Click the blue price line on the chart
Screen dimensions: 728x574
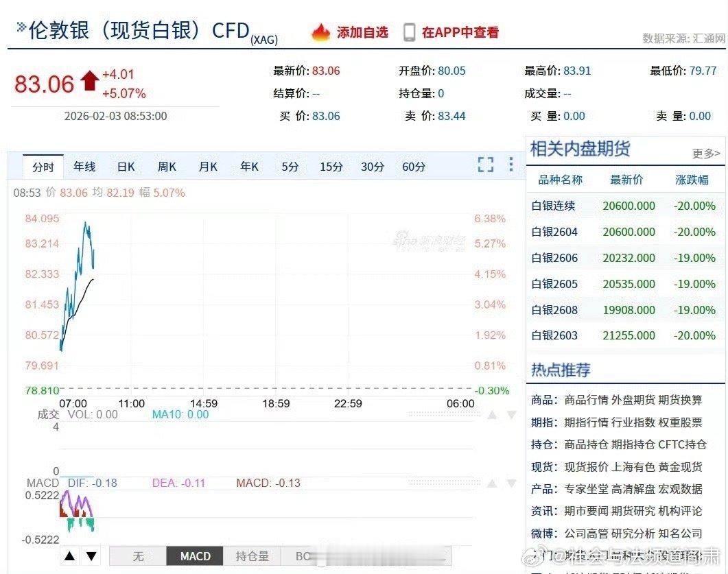pos(77,286)
